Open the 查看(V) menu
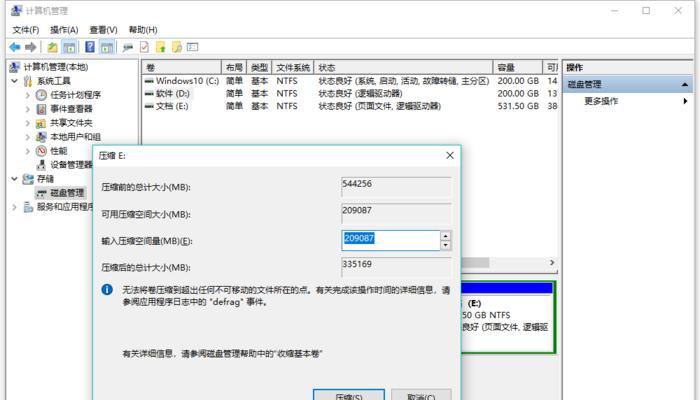 [103, 30]
